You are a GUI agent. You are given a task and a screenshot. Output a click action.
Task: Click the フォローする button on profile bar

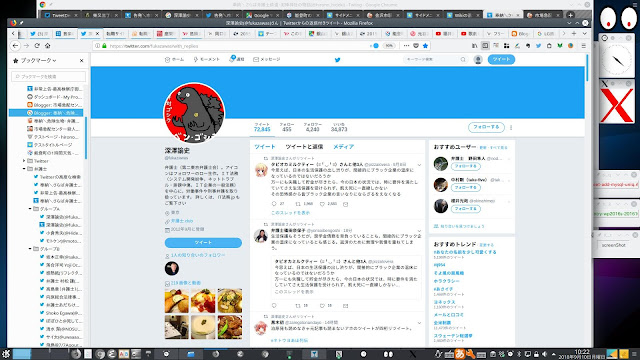(486, 127)
